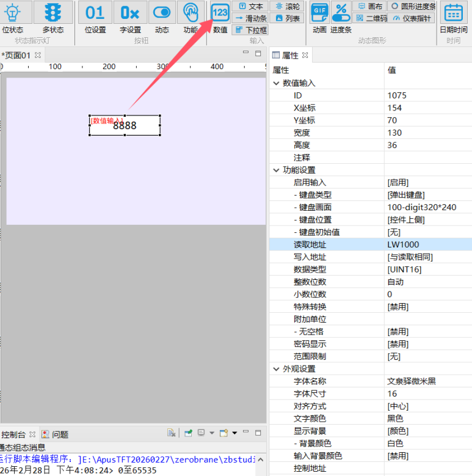This screenshot has width=472, height=476.
Task: Select the 字设置 word-set button tool
Action: coord(129,16)
